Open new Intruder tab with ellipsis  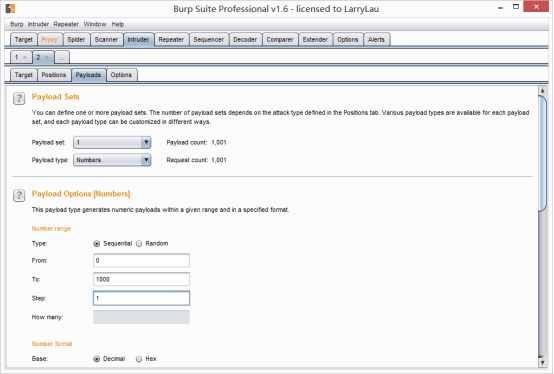pyautogui.click(x=61, y=58)
